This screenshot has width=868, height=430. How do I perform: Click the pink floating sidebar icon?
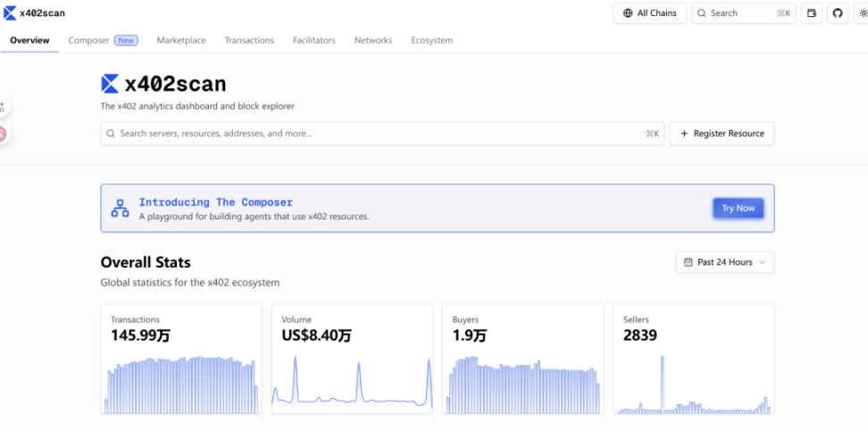pyautogui.click(x=3, y=134)
